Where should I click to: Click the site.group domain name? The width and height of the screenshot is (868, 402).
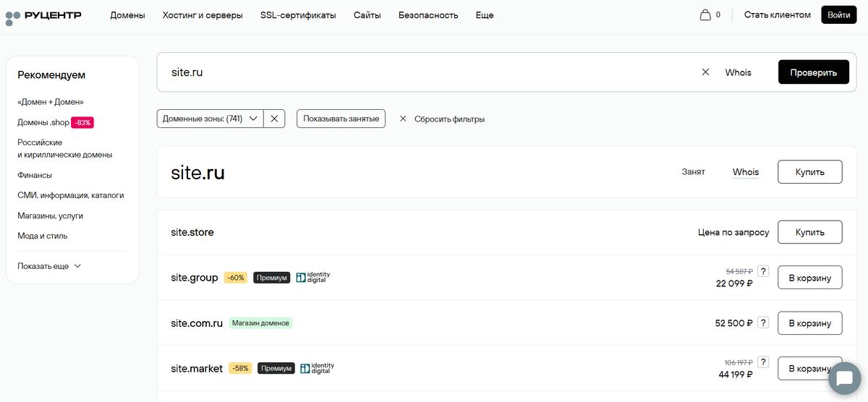click(195, 278)
